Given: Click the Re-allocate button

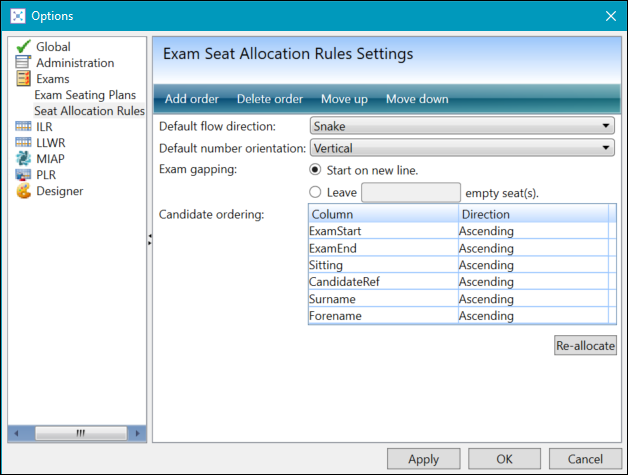Looking at the screenshot, I should (x=586, y=345).
